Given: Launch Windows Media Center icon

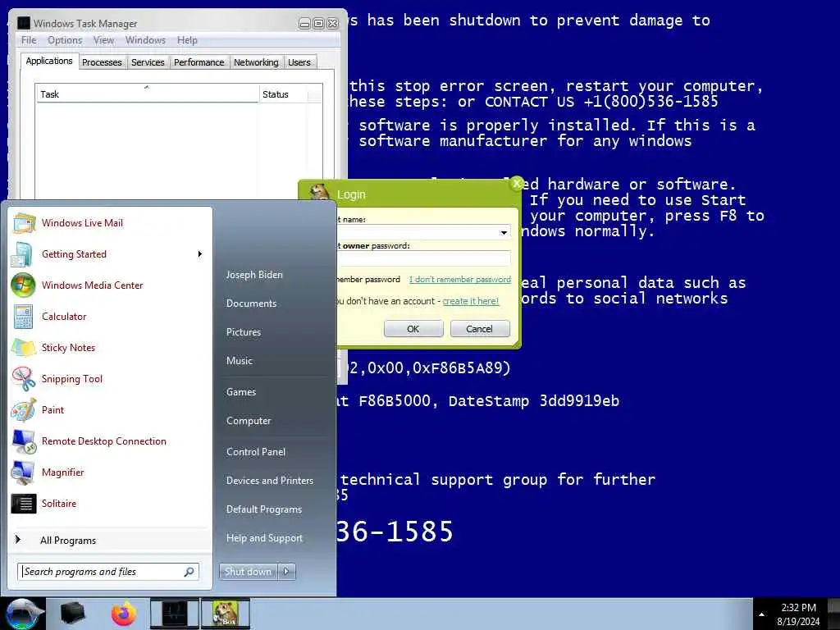Looking at the screenshot, I should [x=23, y=285].
